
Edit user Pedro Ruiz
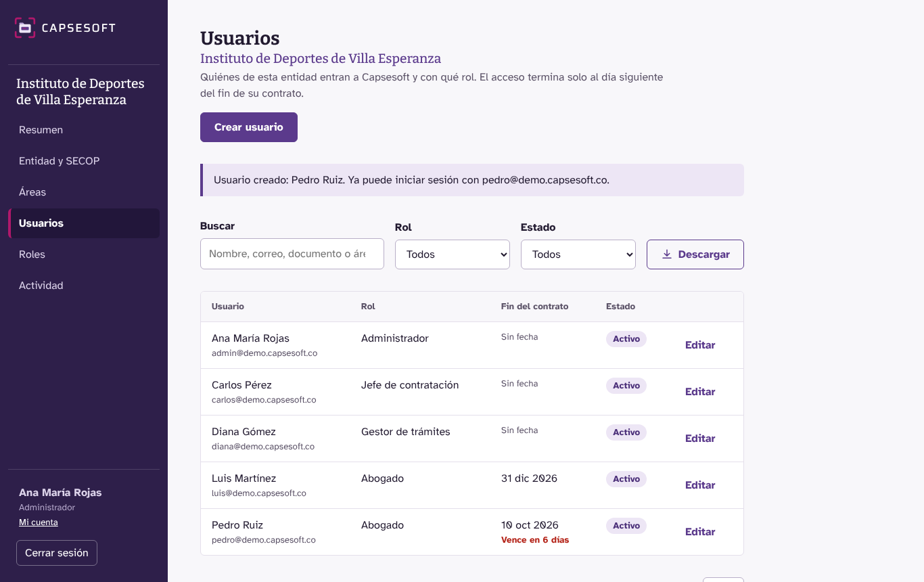tap(700, 532)
